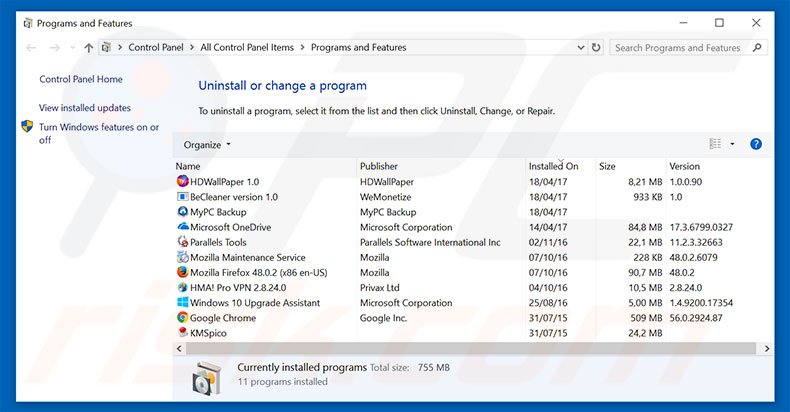
Task: Open the help question mark icon
Action: pyautogui.click(x=756, y=144)
